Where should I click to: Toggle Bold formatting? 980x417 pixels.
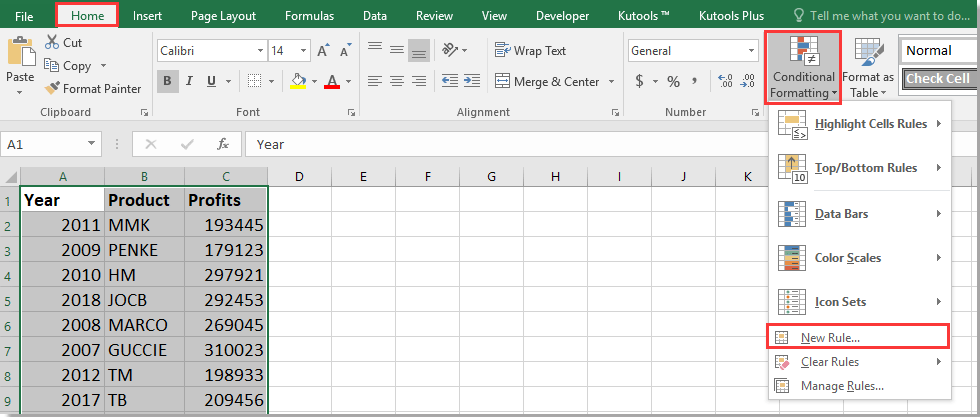(168, 82)
